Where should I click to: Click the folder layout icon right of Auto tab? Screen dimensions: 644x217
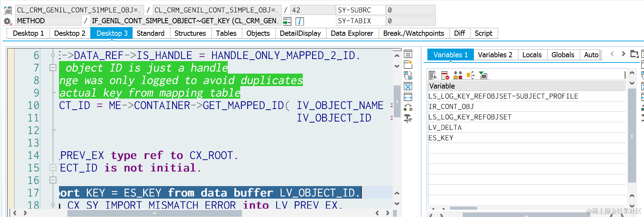coord(634,54)
